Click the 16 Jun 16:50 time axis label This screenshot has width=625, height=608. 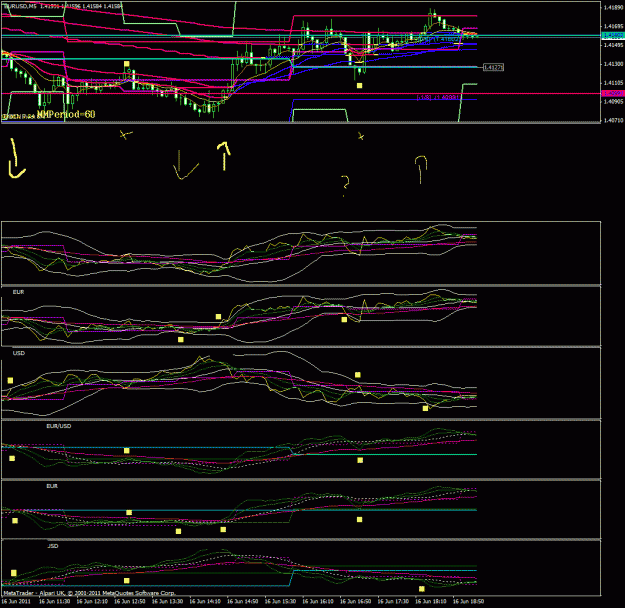point(356,601)
